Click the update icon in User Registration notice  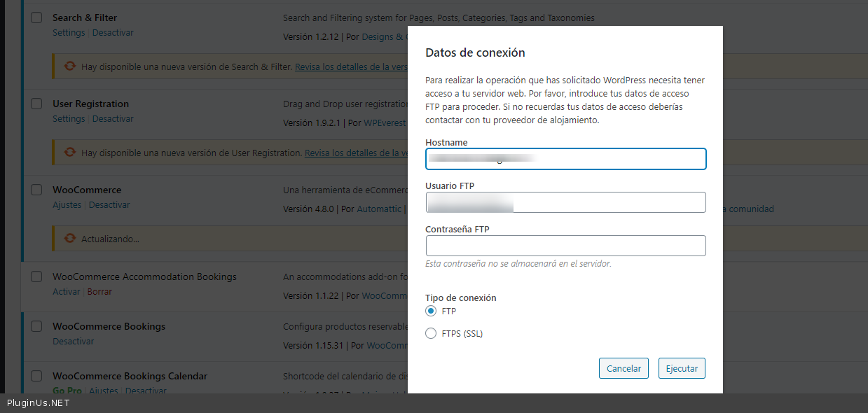click(70, 153)
